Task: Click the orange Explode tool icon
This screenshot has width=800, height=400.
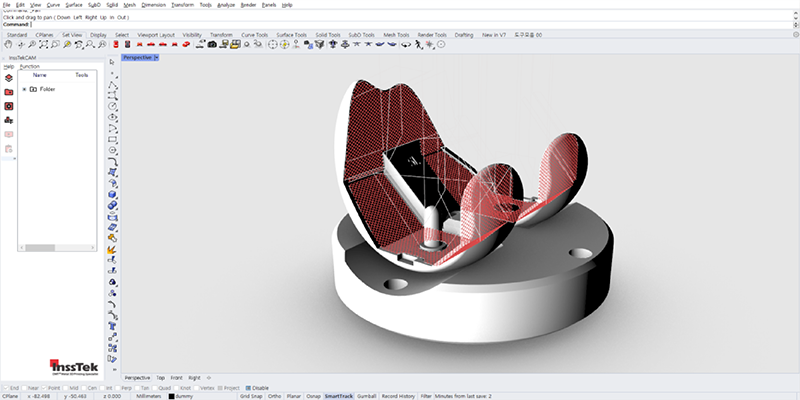Action: coord(113,249)
